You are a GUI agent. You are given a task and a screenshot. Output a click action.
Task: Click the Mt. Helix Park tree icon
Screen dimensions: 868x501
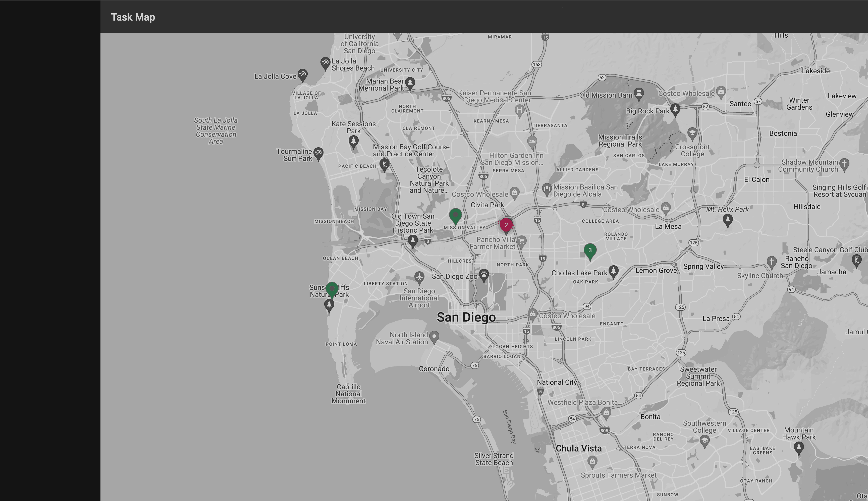(x=728, y=219)
